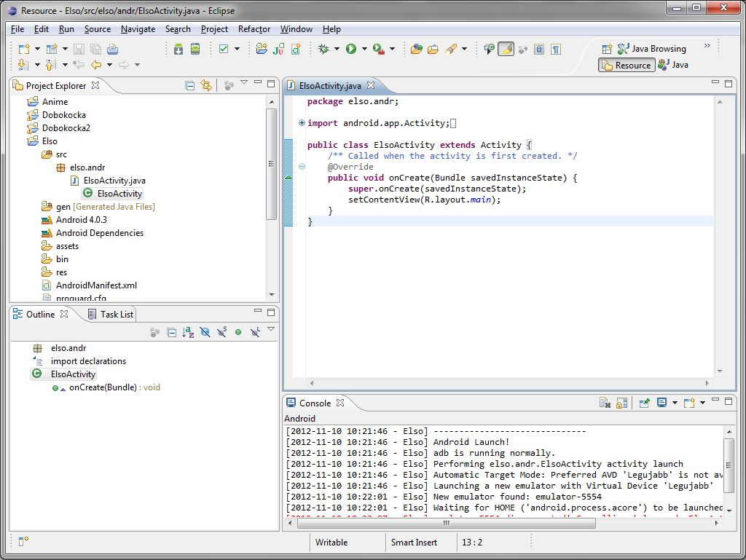Image resolution: width=746 pixels, height=560 pixels.
Task: Show hidden perspectives chevron
Action: 707,46
